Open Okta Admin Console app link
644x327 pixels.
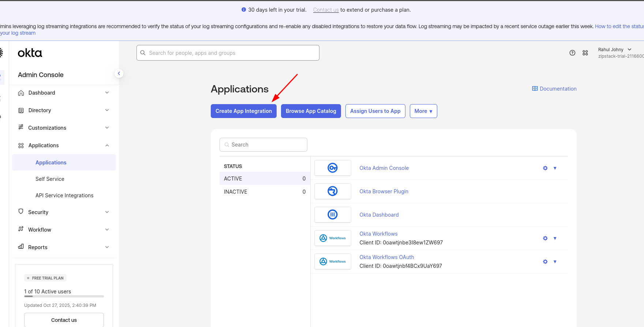point(384,168)
